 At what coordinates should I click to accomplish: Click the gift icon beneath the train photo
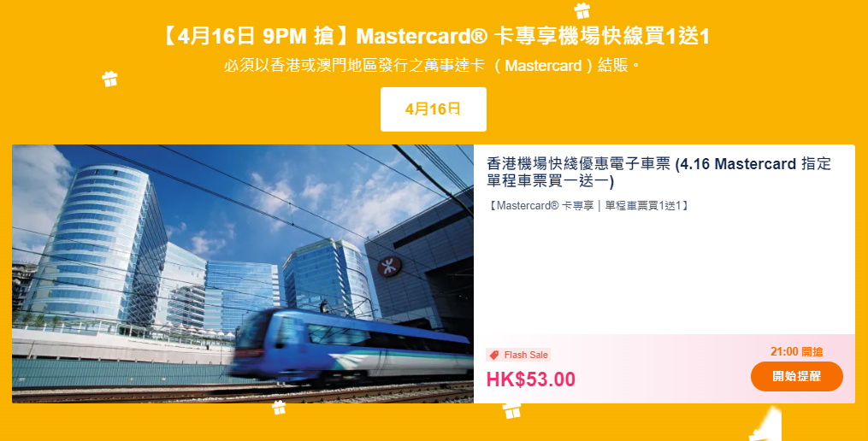click(x=279, y=409)
